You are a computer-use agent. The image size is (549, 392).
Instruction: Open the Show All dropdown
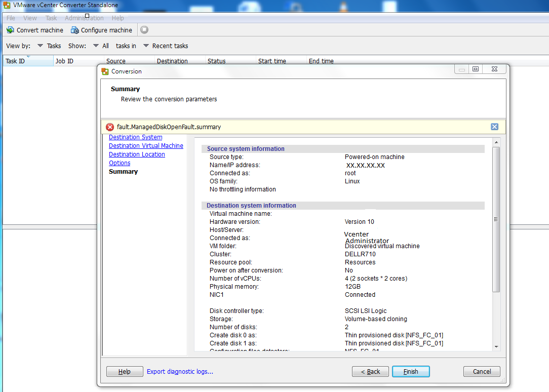(96, 46)
